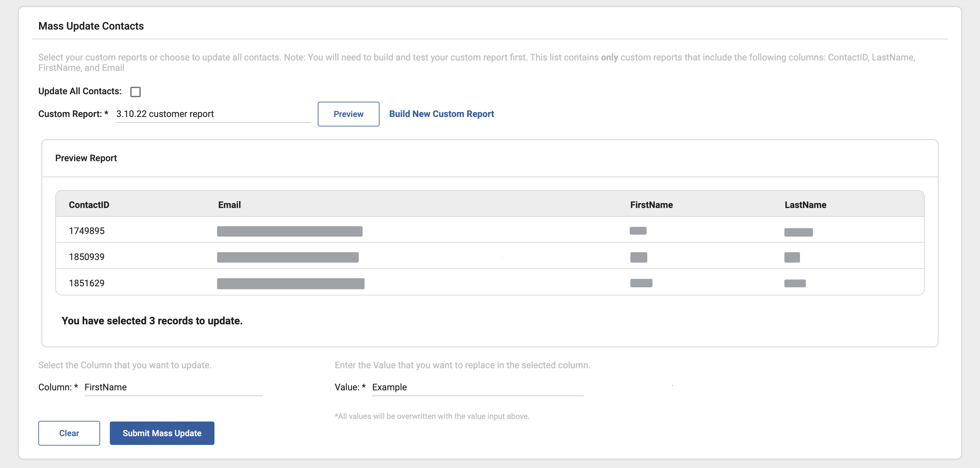Click Submit Mass Update button
The width and height of the screenshot is (980, 468).
click(162, 433)
